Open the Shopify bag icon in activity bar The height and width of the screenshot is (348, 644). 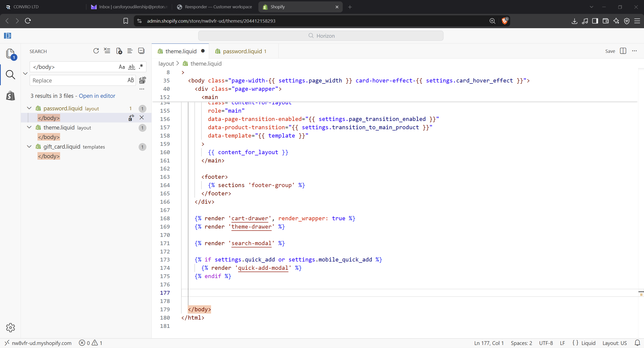pos(10,96)
